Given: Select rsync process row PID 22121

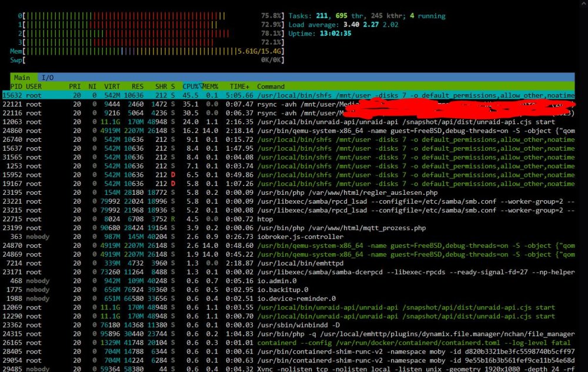Looking at the screenshot, I should 288,104.
